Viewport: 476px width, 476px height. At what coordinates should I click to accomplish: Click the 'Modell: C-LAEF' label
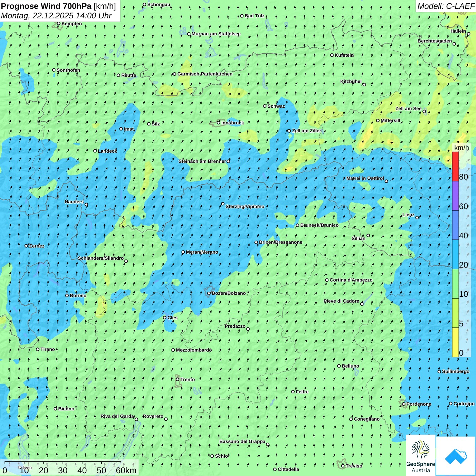[446, 6]
